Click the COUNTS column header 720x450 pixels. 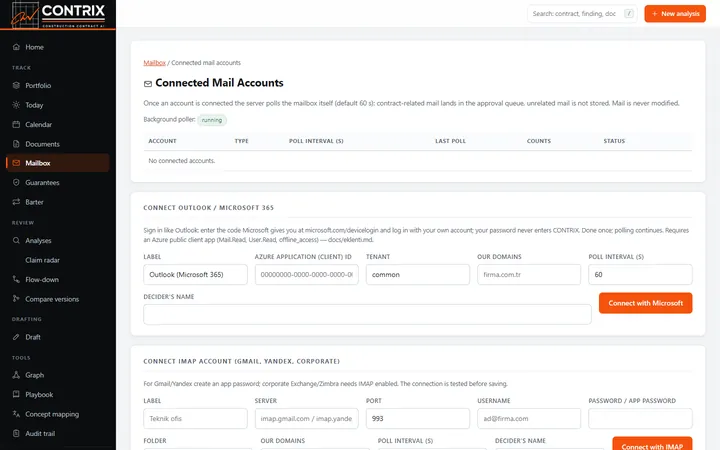[x=539, y=141]
